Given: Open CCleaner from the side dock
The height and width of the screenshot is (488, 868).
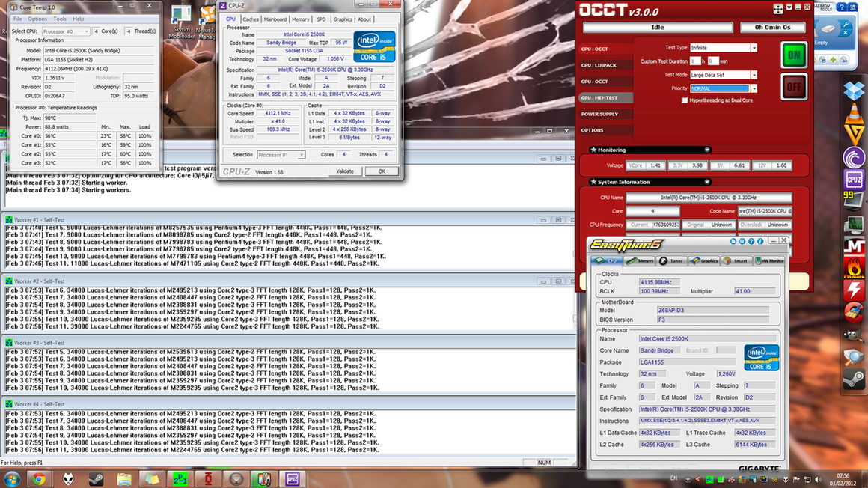Looking at the screenshot, I should pos(854,311).
